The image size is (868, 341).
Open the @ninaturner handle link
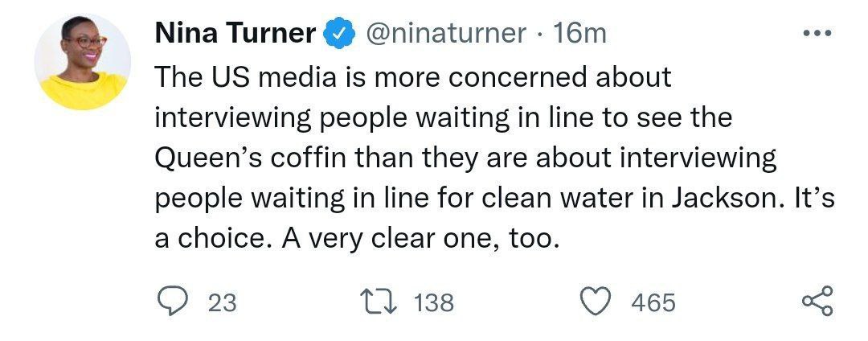pyautogui.click(x=446, y=33)
